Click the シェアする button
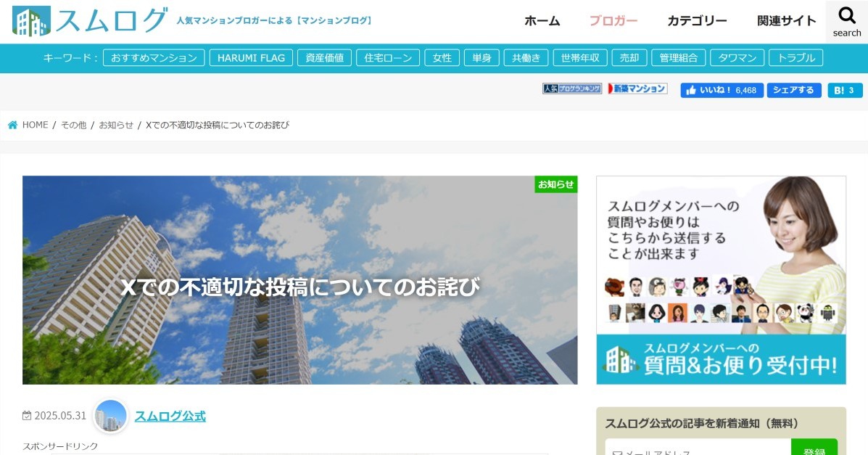The image size is (868, 455). point(793,90)
